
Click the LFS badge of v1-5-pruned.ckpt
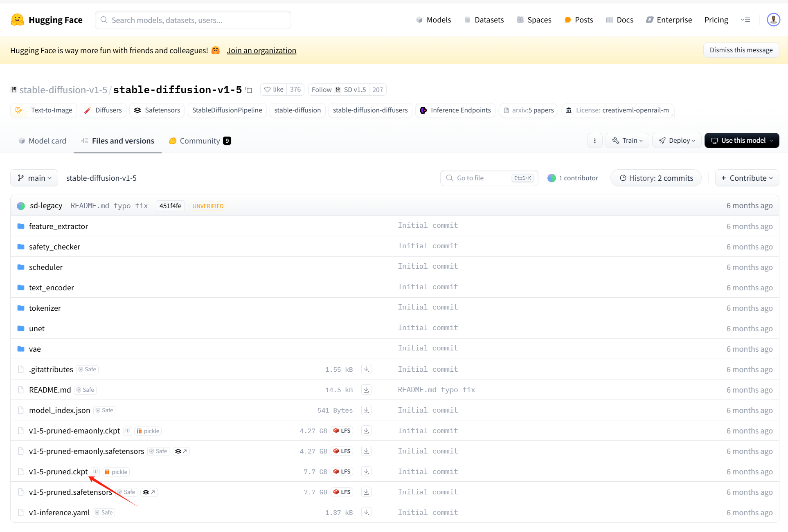(x=342, y=471)
